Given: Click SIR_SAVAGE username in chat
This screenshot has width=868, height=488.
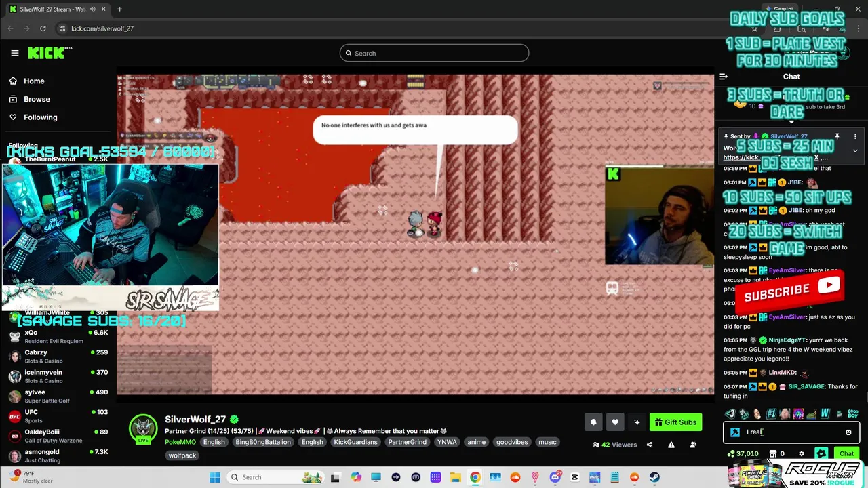Looking at the screenshot, I should [806, 386].
